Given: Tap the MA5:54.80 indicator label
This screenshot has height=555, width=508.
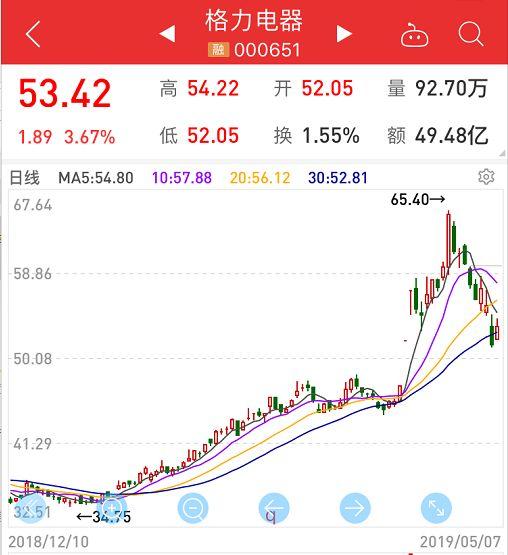Looking at the screenshot, I should click(x=96, y=178).
